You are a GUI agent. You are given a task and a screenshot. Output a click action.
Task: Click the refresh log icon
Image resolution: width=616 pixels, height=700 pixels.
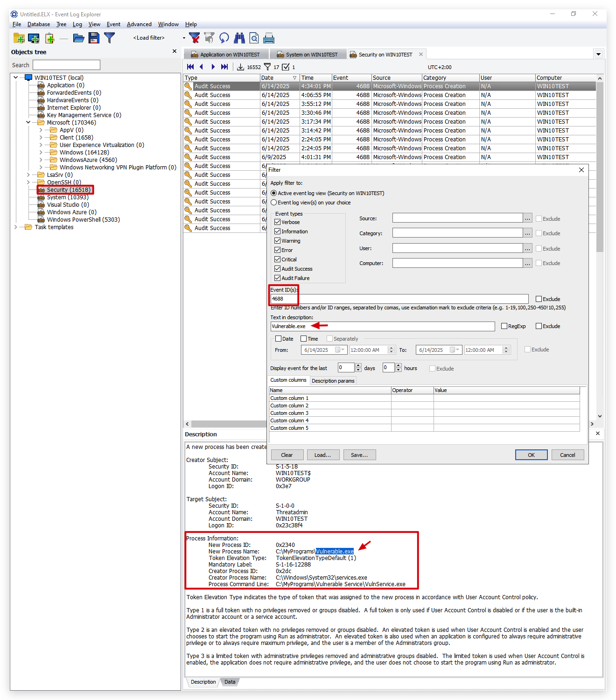tap(224, 38)
